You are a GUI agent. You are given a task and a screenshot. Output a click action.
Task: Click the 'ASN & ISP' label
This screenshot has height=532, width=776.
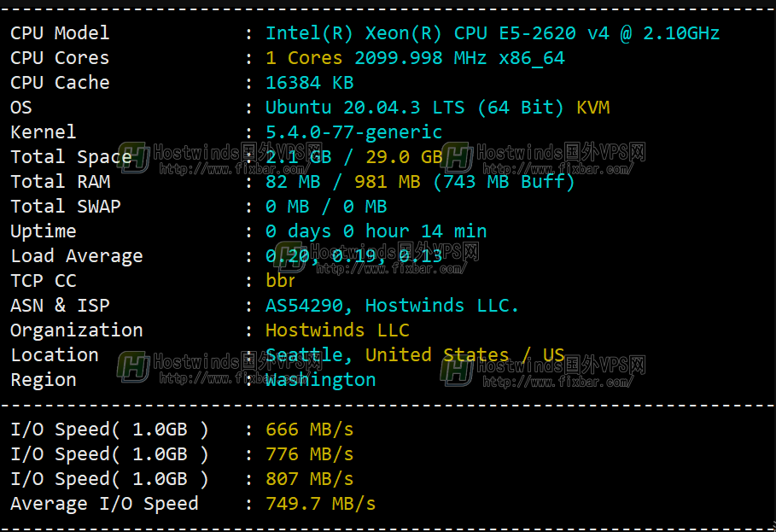point(60,306)
